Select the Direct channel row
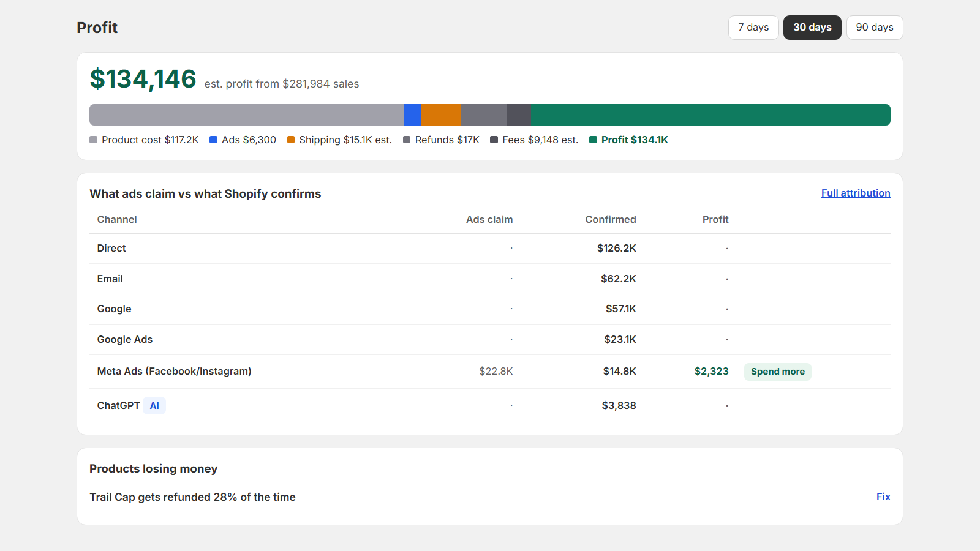980x551 pixels. tap(490, 249)
